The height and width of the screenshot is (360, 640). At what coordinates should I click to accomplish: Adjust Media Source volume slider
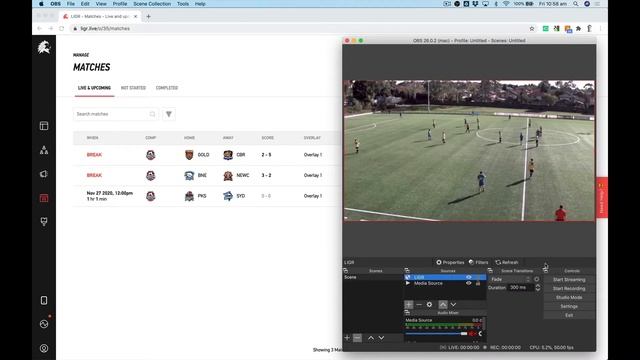click(x=436, y=333)
